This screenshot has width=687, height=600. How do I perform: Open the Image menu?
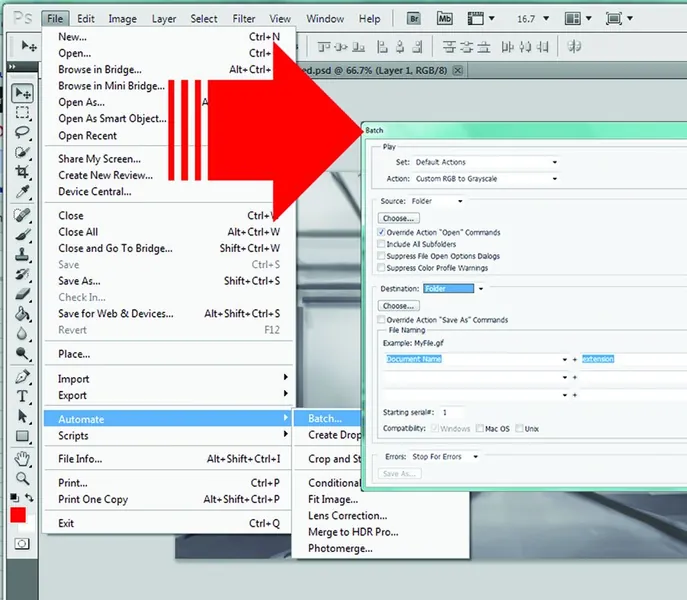[122, 18]
